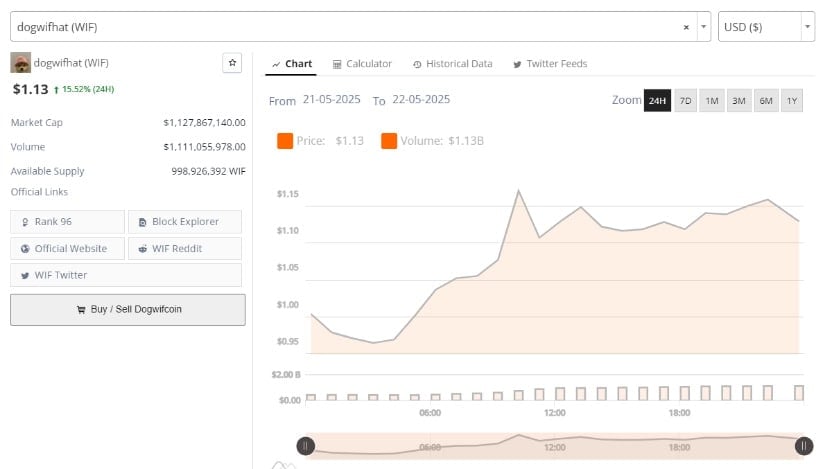825x469 pixels.
Task: Click the star favorite icon
Action: pos(232,63)
